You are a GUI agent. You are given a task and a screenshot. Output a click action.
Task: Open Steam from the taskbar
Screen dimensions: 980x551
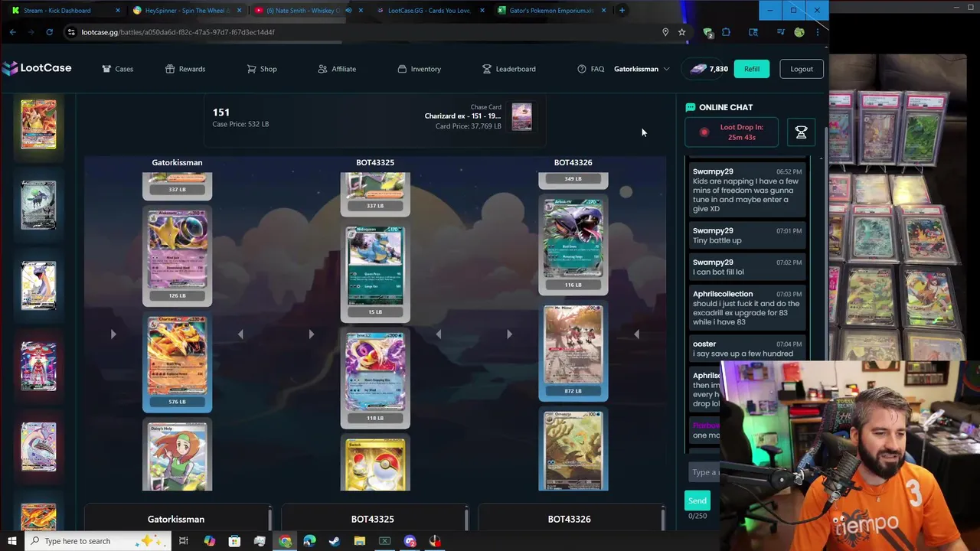335,541
